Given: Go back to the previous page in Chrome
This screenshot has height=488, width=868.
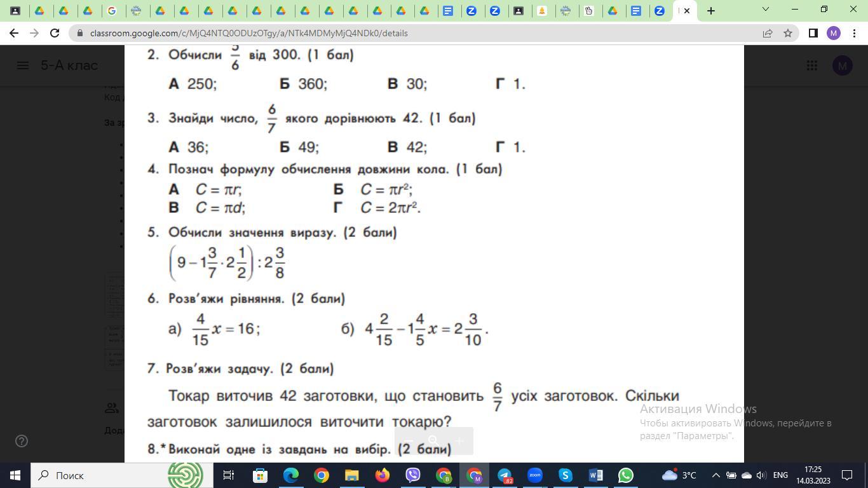Looking at the screenshot, I should click(x=14, y=33).
